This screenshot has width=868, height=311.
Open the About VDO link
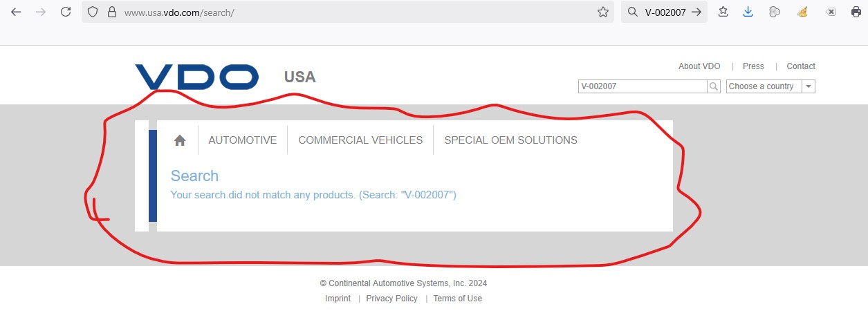(x=699, y=66)
